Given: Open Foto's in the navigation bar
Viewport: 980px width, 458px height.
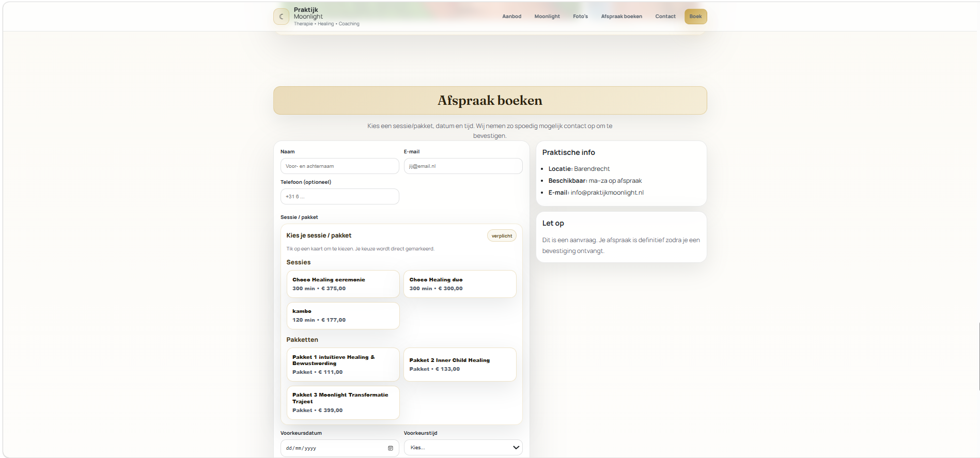Looking at the screenshot, I should pyautogui.click(x=580, y=17).
